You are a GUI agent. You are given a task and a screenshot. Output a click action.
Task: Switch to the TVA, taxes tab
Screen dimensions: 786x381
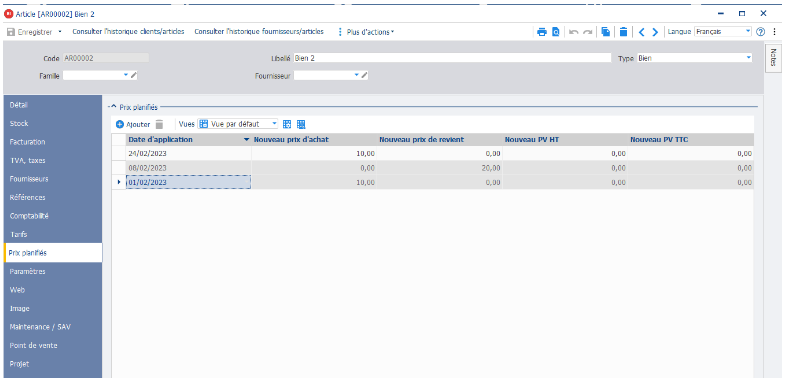[x=52, y=160]
